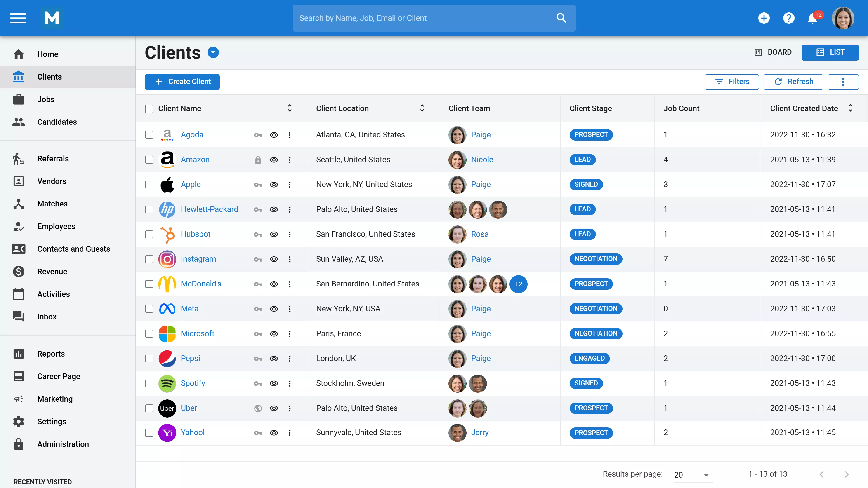Open three-dot menu on Hubspot row

tap(289, 235)
